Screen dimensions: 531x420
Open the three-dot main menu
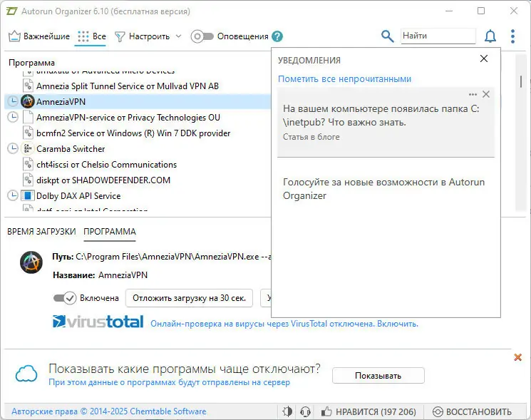(512, 36)
